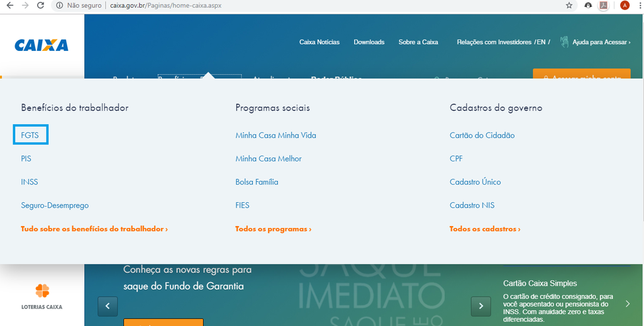
Task: Switch site language to EN
Action: click(x=541, y=42)
